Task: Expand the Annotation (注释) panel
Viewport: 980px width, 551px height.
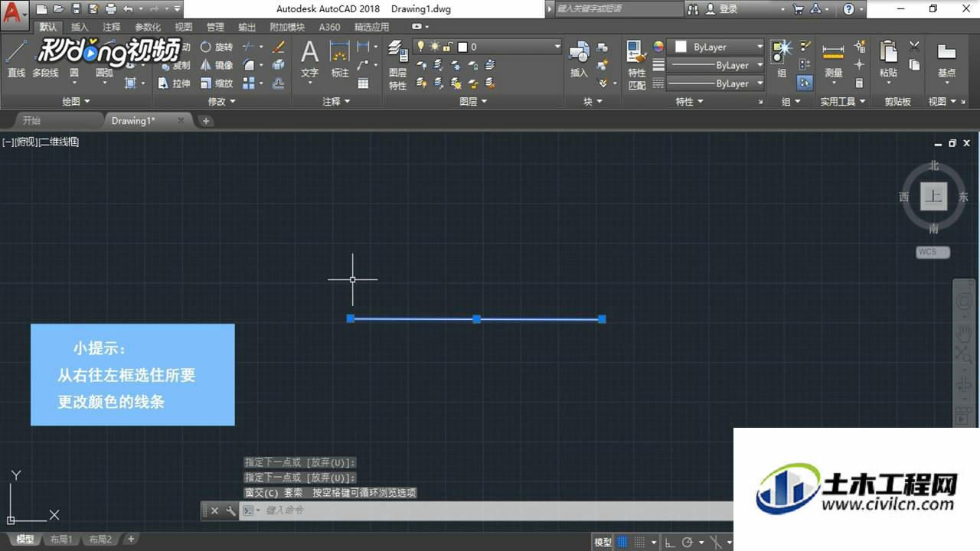Action: [336, 101]
